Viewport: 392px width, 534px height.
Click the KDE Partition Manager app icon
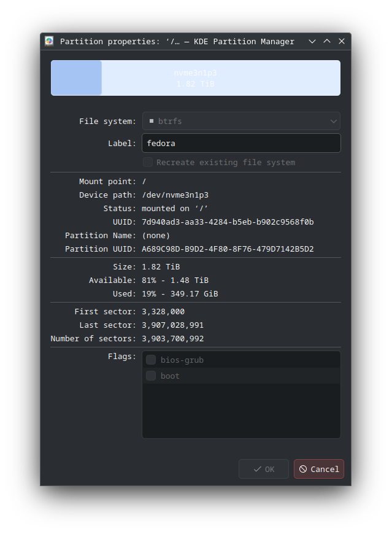[x=49, y=41]
